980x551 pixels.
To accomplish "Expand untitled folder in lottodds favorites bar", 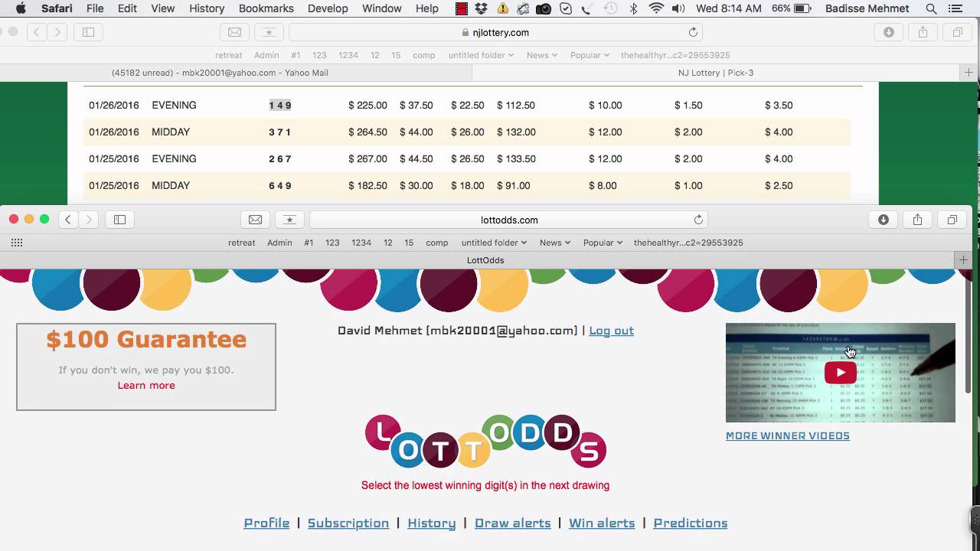I will (494, 243).
